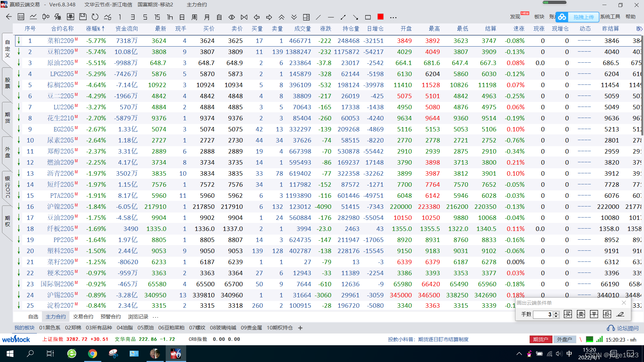Viewport: 644px width, 362px height.
Task: Open the 09贵金属 sector tab
Action: [251, 327]
